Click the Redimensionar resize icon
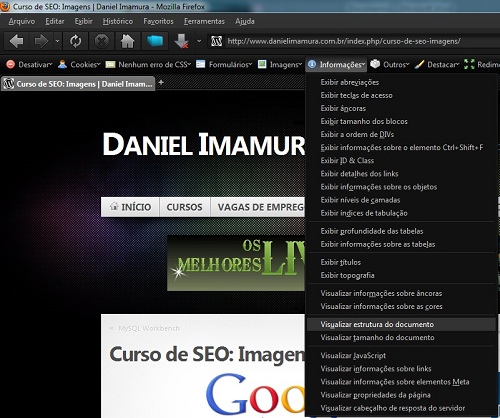 pyautogui.click(x=469, y=64)
